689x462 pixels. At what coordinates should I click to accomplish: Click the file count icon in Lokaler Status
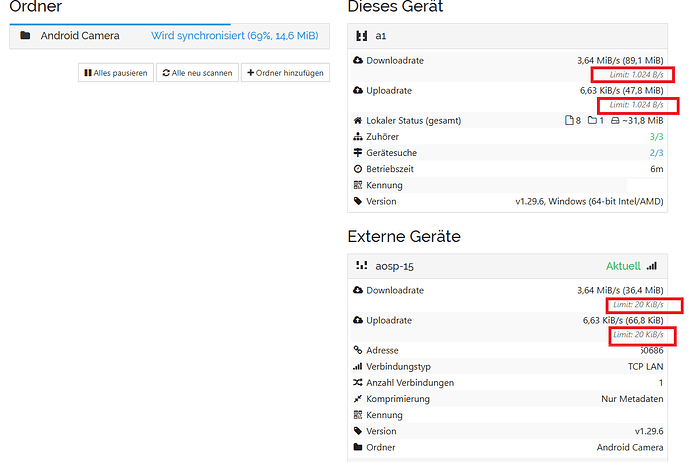coord(569,120)
